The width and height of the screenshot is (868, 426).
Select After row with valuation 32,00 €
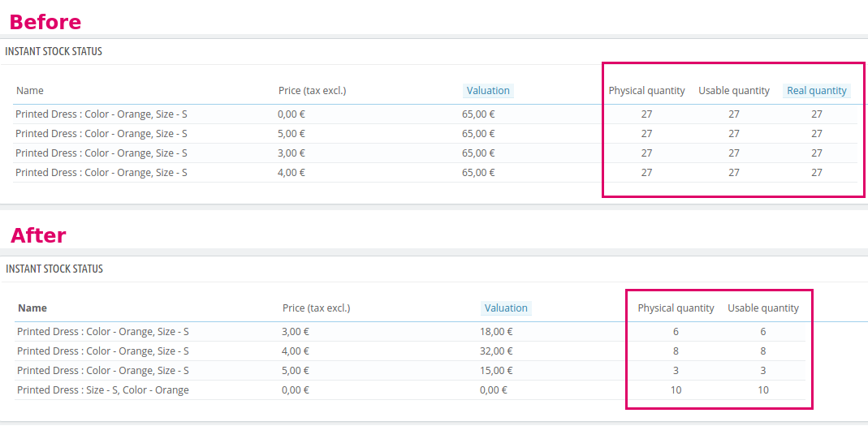pos(410,351)
